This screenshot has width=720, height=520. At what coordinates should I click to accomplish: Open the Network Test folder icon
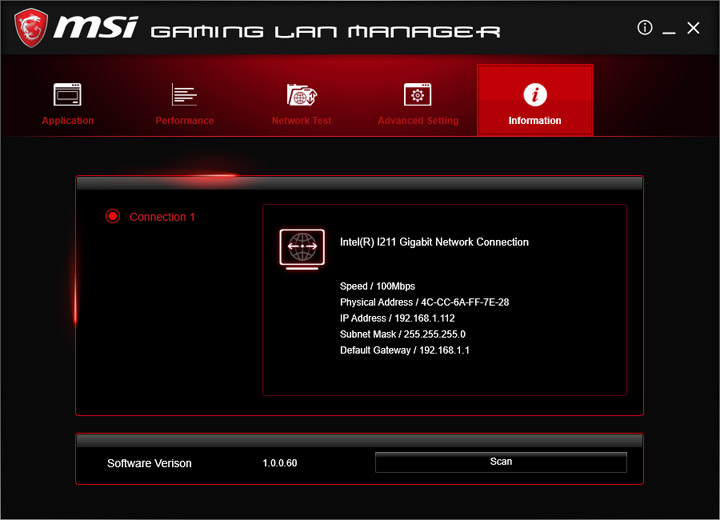[302, 94]
